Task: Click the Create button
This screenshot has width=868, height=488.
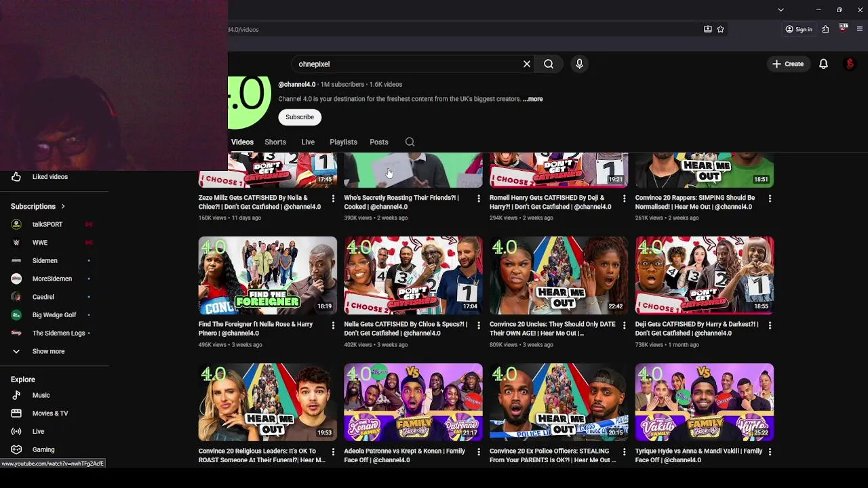Action: (x=788, y=64)
